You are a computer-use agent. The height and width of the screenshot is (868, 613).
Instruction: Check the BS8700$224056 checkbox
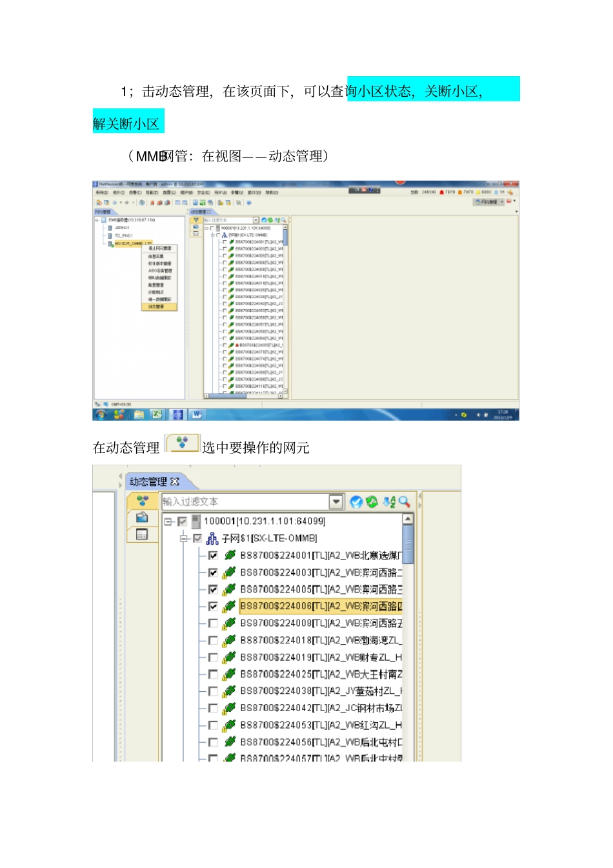[212, 742]
